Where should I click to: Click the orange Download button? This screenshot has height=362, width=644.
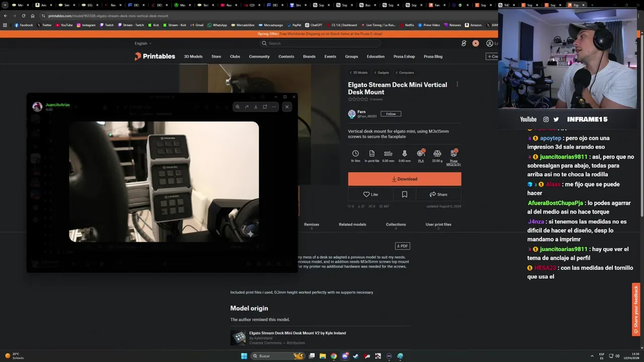click(x=405, y=179)
